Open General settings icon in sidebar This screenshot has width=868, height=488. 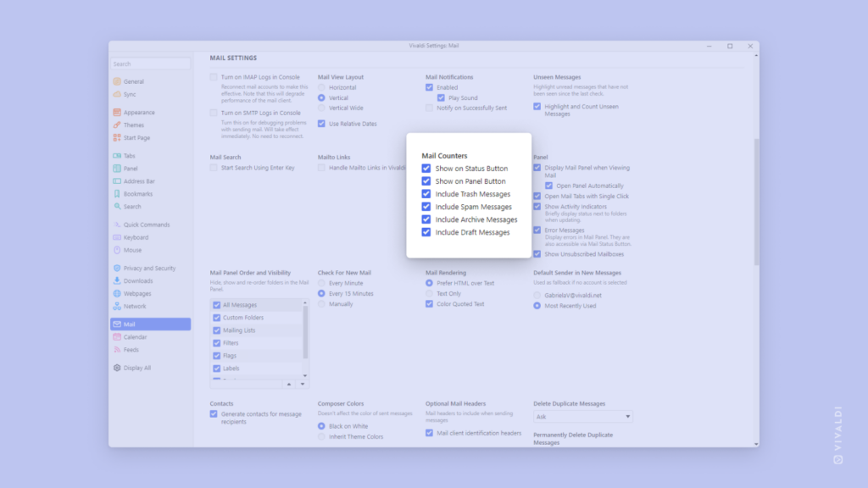click(x=117, y=81)
